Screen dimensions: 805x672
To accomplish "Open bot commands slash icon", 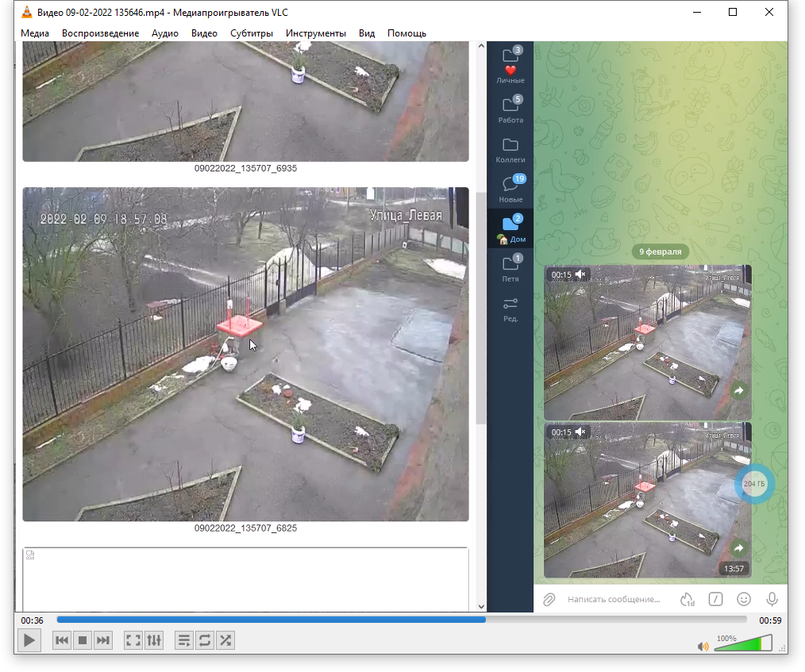I will [x=715, y=599].
